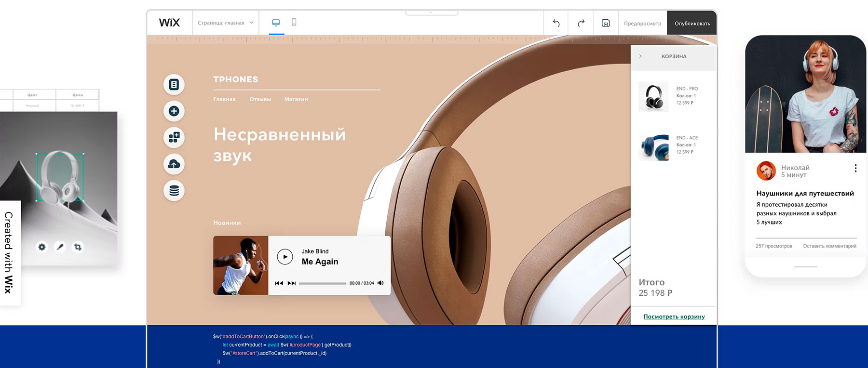Screen dimensions: 868x368
Task: Select the «Несравненный звук» heading
Action: point(280,145)
